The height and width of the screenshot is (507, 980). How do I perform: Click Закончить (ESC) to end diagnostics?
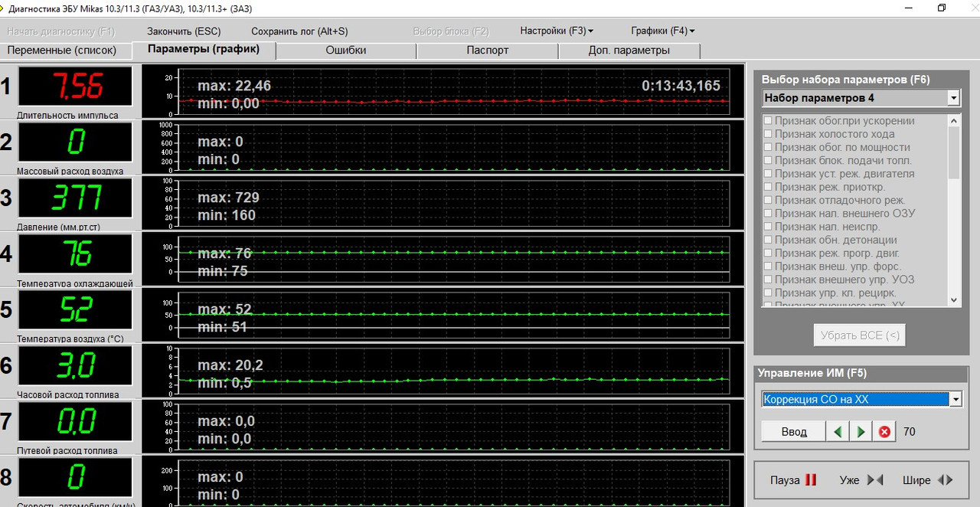click(x=184, y=31)
